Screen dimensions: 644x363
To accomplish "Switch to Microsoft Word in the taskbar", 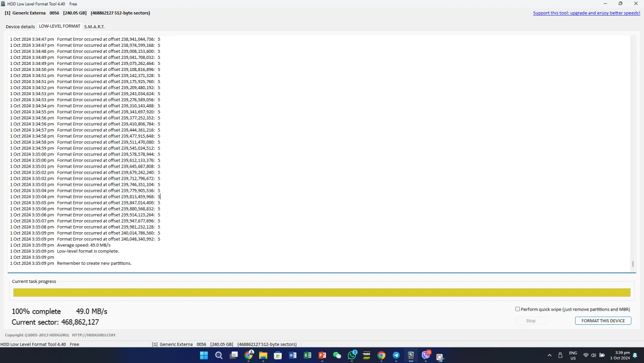I will [x=293, y=355].
